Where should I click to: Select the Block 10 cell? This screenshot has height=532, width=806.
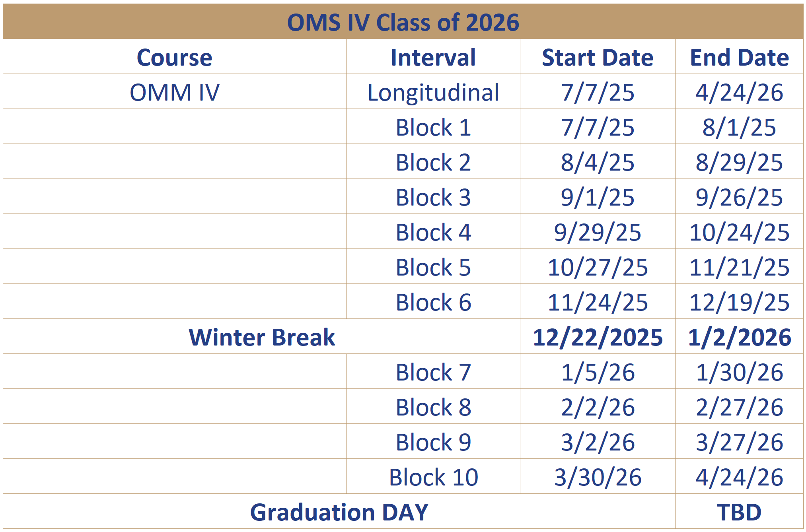(433, 477)
